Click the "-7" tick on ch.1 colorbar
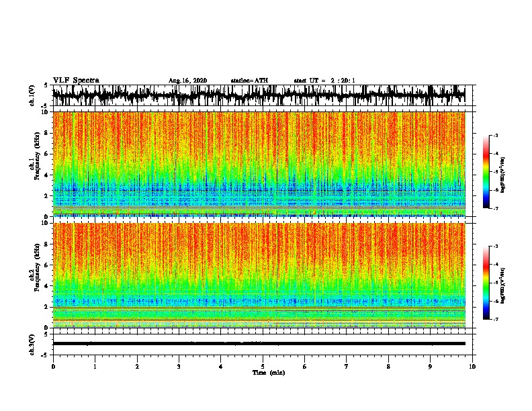Viewport: 532px width, 411px height. 496,208
